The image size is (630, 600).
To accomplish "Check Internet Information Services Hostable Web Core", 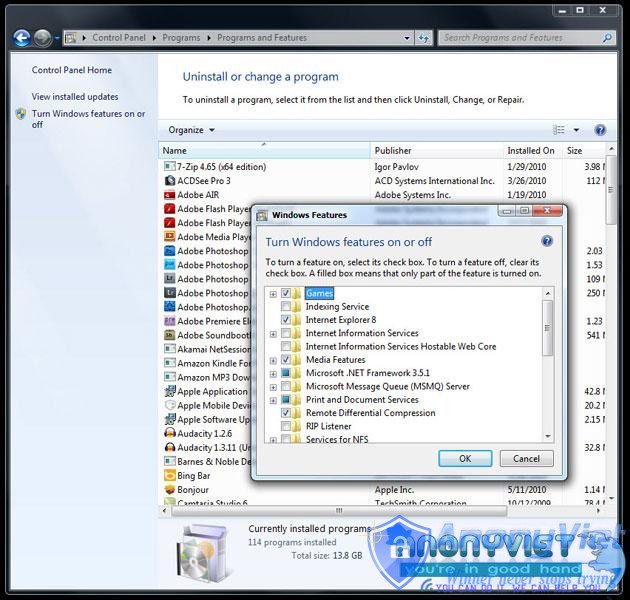I will (286, 346).
